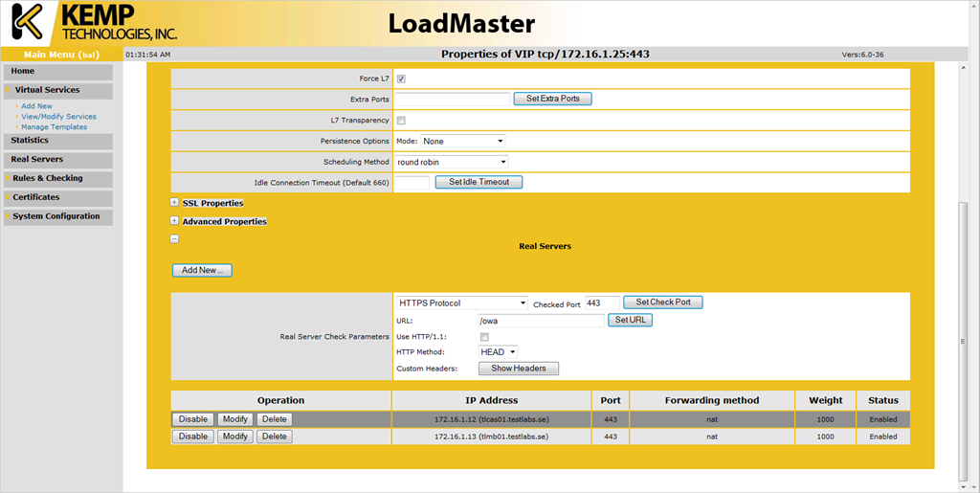Image resolution: width=980 pixels, height=493 pixels.
Task: Click the Set Idle Timeout button
Action: coord(479,182)
